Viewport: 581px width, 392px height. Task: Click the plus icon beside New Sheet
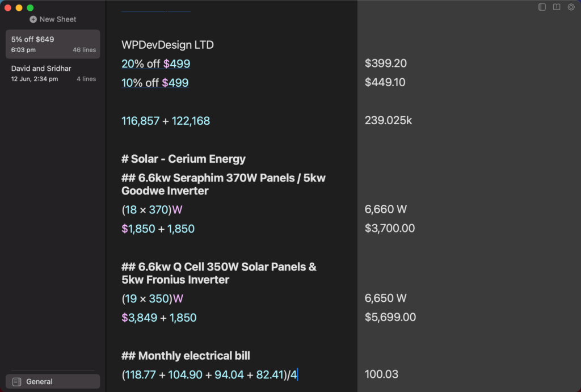click(x=33, y=19)
